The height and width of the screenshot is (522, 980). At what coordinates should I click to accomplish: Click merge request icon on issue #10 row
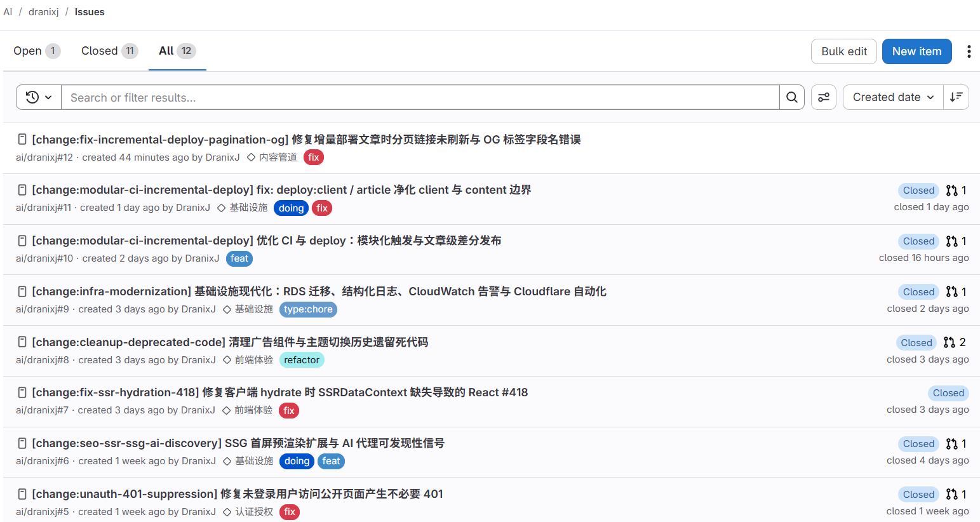[951, 241]
